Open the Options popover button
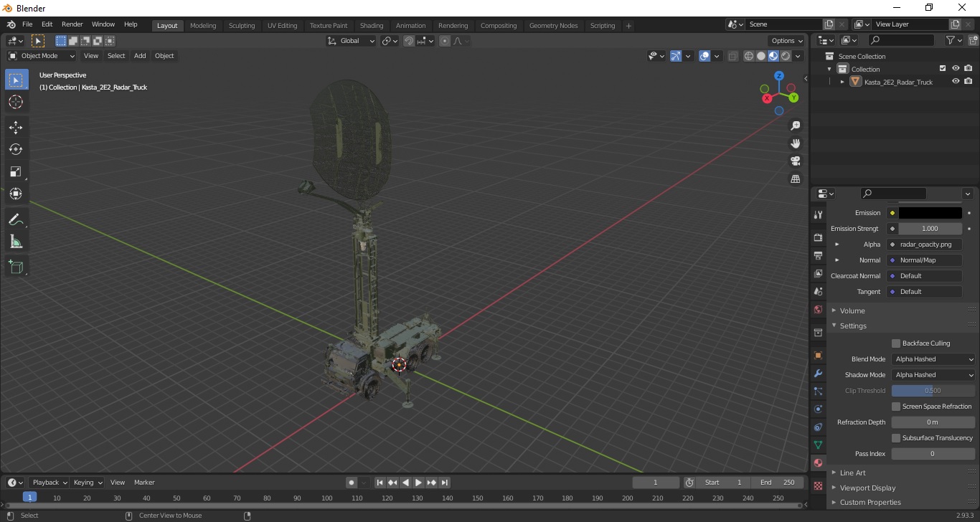The image size is (980, 522). tap(787, 41)
